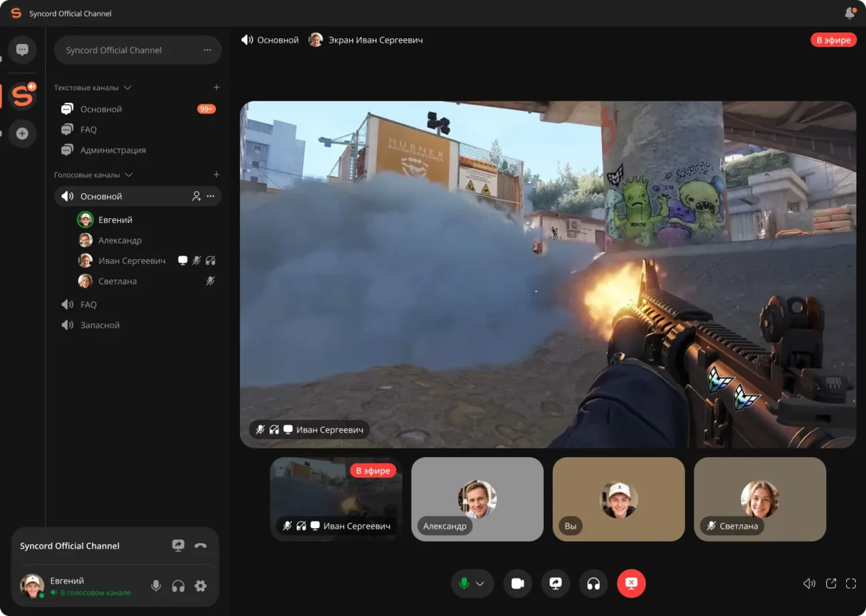
Task: Open Иван Сергеевич's live stream thumbnail
Action: [x=336, y=499]
